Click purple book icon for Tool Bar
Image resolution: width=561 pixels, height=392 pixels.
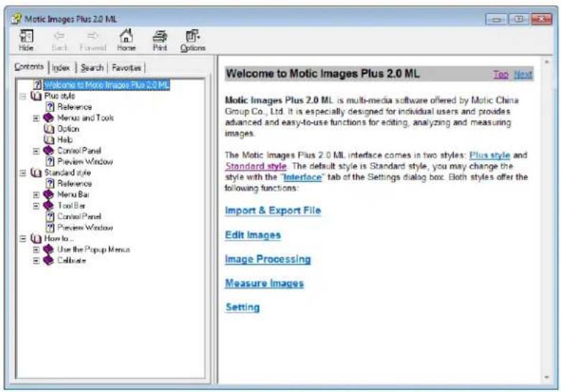(49, 205)
